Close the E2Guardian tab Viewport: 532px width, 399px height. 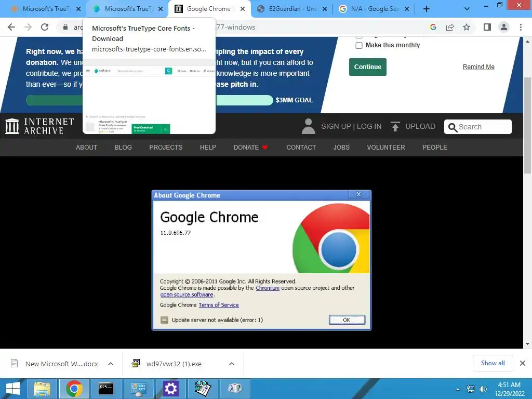point(325,9)
